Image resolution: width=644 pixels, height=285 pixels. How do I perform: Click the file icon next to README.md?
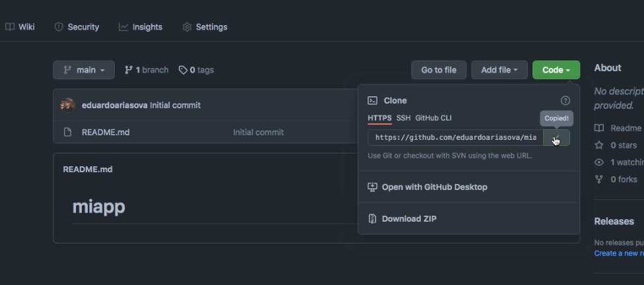tap(67, 132)
